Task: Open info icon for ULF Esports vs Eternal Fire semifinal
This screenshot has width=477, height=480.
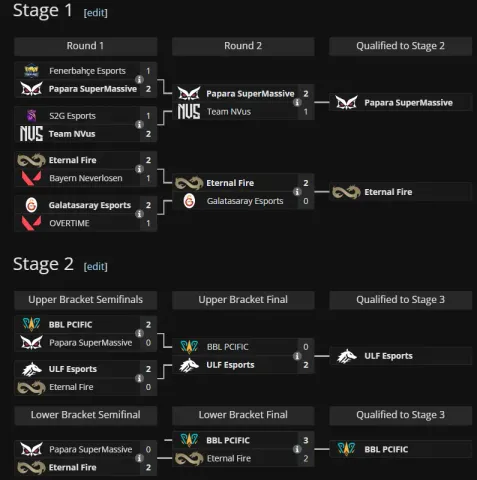Action: (139, 378)
